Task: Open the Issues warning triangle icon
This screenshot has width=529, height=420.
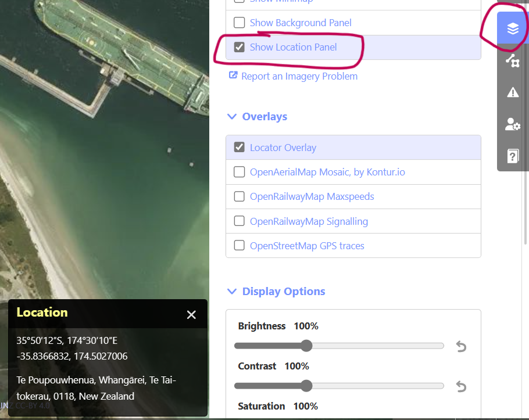Action: (x=513, y=92)
